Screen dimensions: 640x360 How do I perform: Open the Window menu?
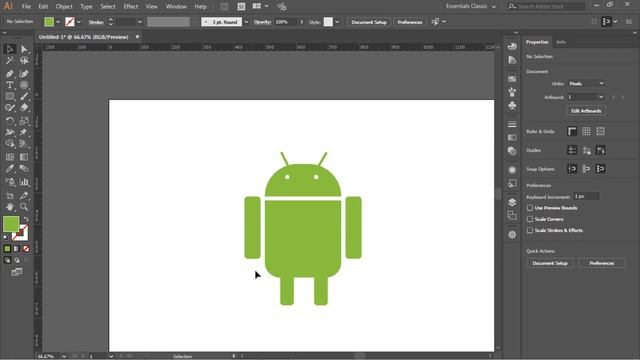[176, 7]
